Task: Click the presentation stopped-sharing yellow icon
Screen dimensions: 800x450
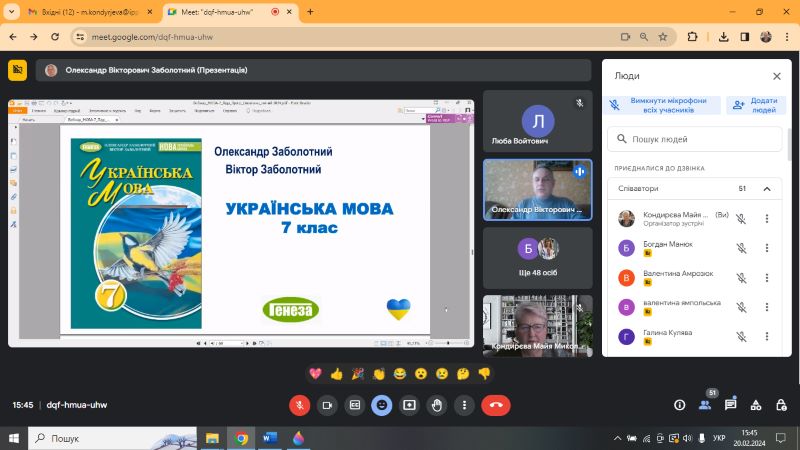Action: 17,70
